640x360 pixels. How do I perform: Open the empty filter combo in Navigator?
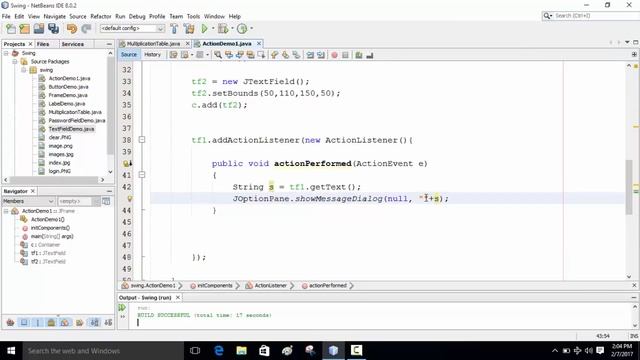[78, 201]
